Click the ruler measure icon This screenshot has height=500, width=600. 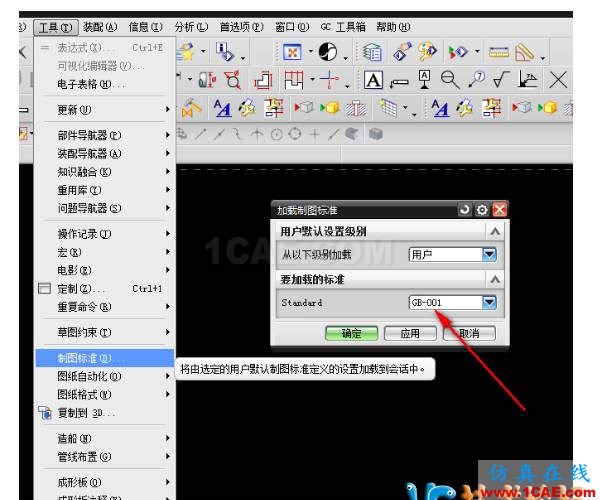point(499,52)
